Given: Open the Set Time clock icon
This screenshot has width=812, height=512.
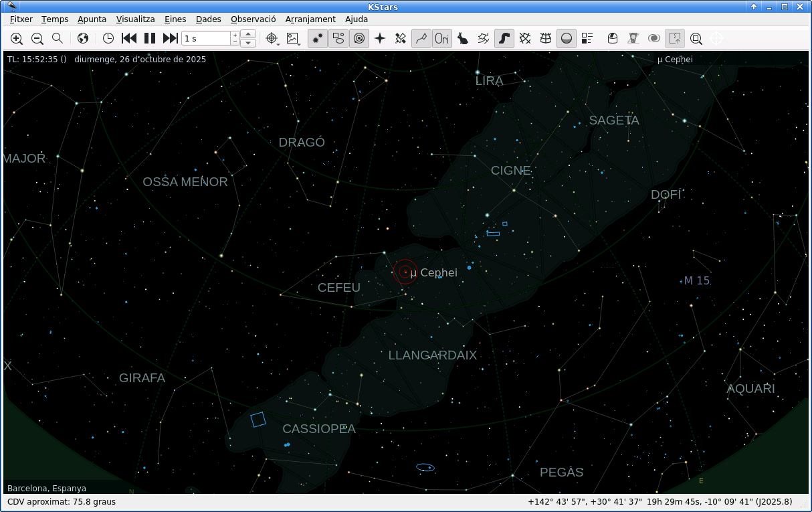Looking at the screenshot, I should pyautogui.click(x=108, y=38).
